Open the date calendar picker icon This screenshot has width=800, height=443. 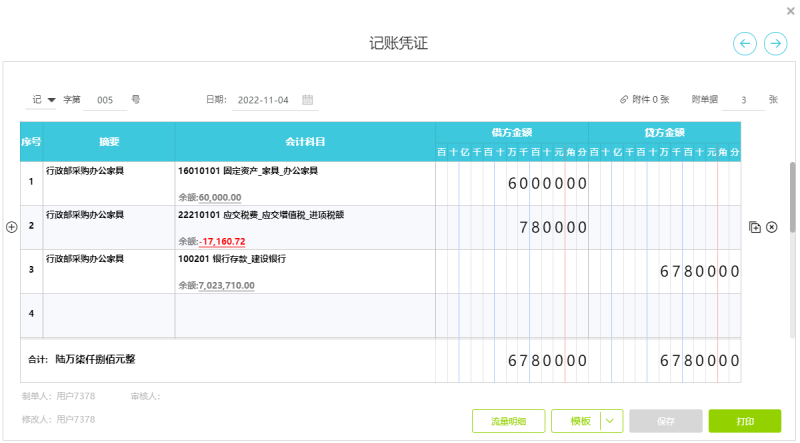click(308, 100)
